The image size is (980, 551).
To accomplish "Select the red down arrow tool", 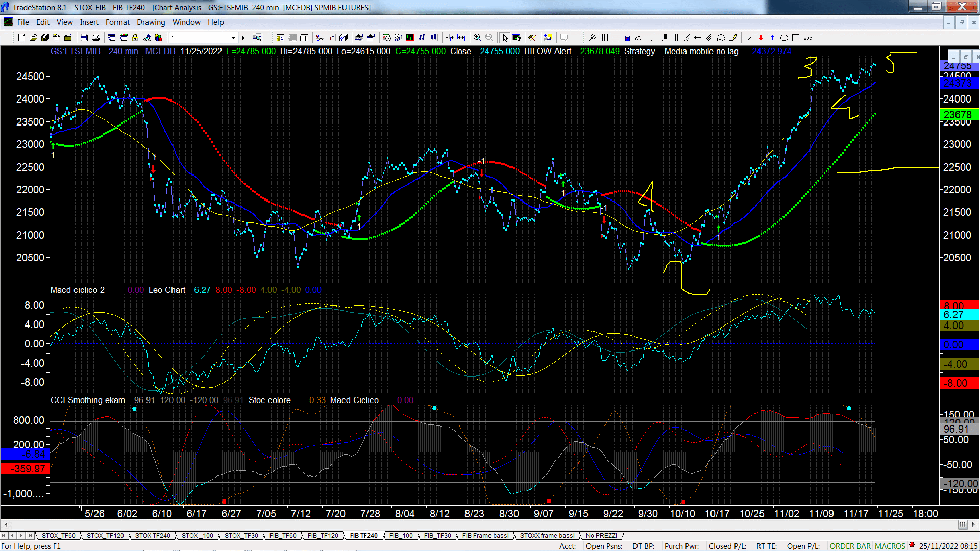I will (761, 38).
